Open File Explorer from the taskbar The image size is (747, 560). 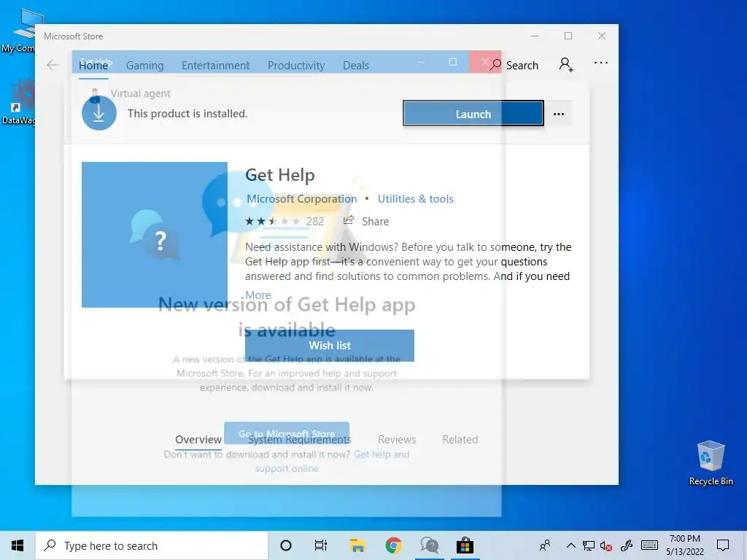357,545
